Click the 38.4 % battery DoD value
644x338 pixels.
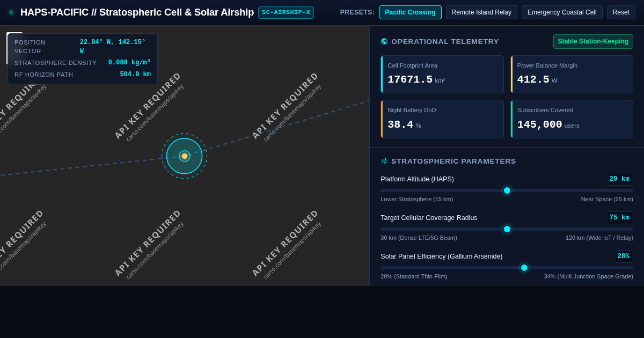coord(404,124)
